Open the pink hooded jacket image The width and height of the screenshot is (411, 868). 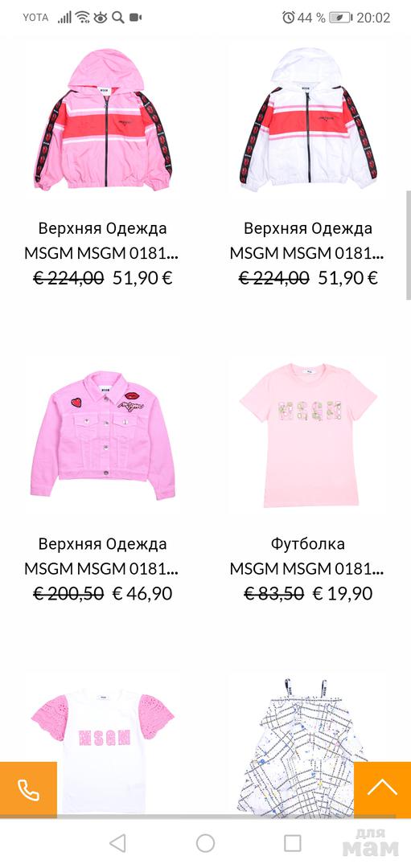click(x=103, y=120)
